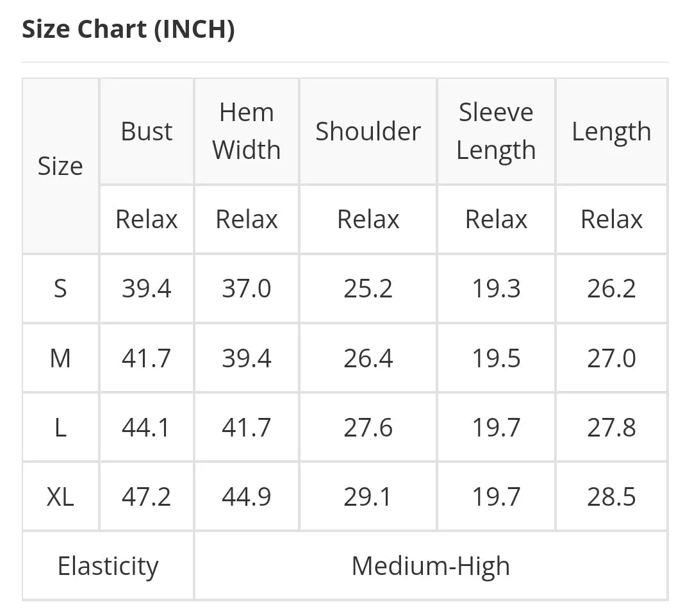Click the Shoulder column header
Image resolution: width=692 pixels, height=616 pixels.
pyautogui.click(x=368, y=131)
